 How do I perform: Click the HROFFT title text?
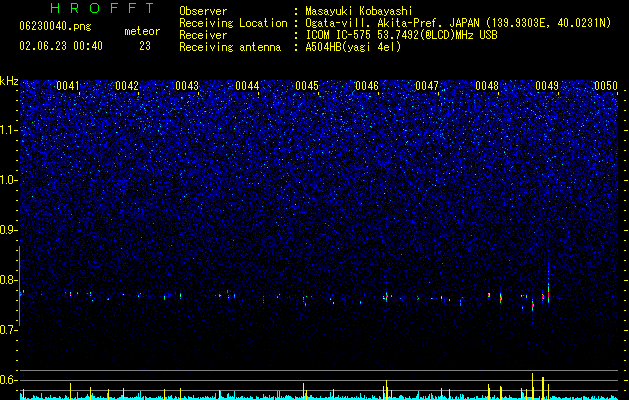pyautogui.click(x=103, y=8)
